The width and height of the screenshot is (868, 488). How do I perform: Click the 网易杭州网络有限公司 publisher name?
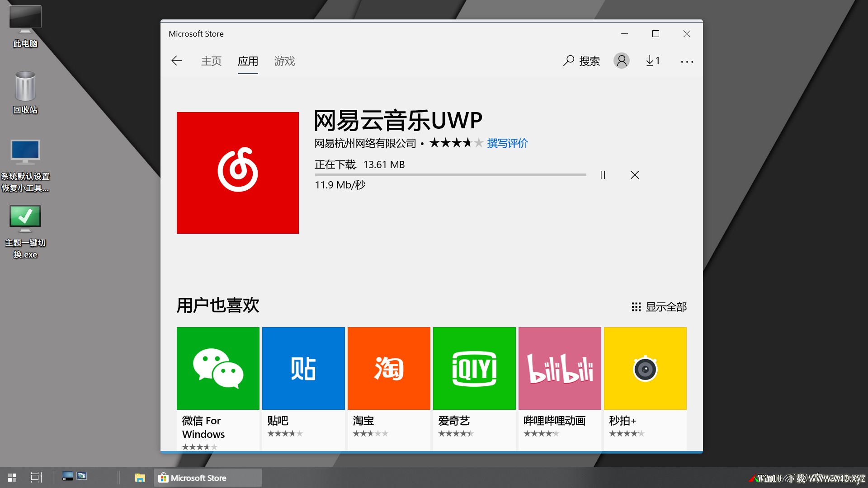coord(365,144)
